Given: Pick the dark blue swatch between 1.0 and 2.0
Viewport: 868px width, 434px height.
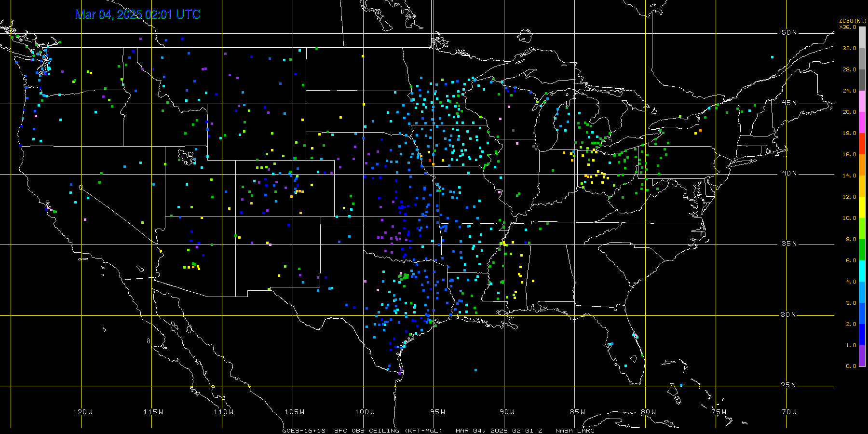Looking at the screenshot, I should pyautogui.click(x=862, y=335).
